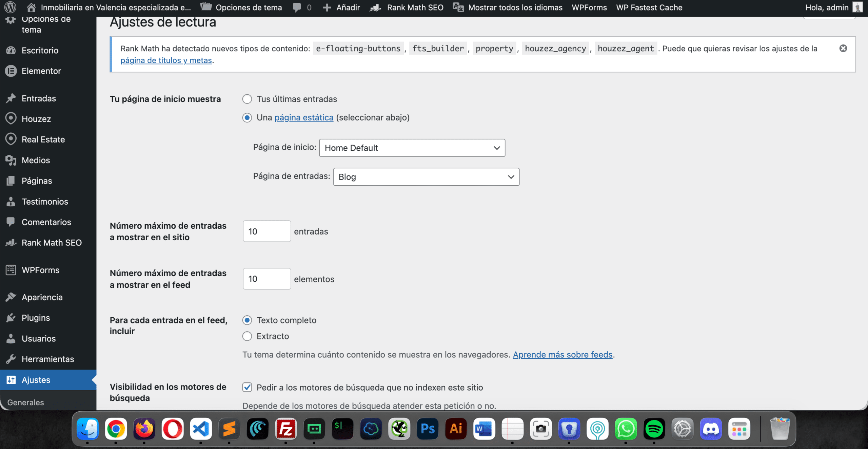868x449 pixels.
Task: Open WP Fastest Cache admin bar menu
Action: click(x=649, y=7)
